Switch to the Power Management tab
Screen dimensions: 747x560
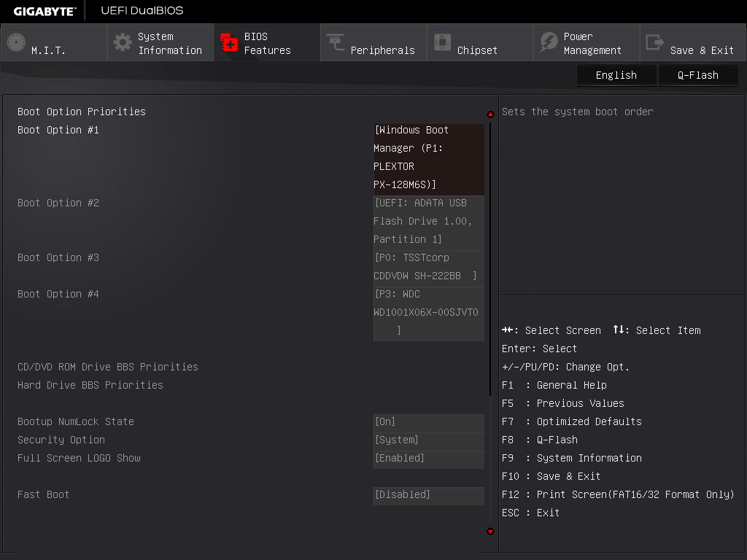coord(587,42)
